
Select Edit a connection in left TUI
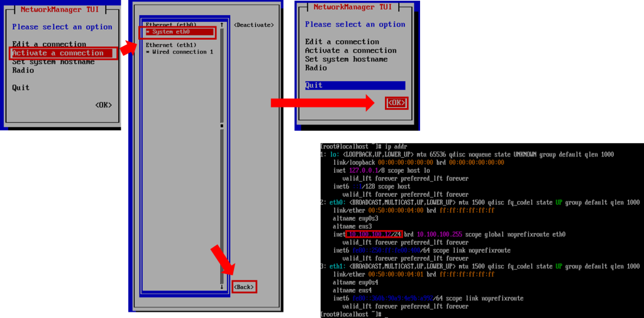[x=49, y=44]
